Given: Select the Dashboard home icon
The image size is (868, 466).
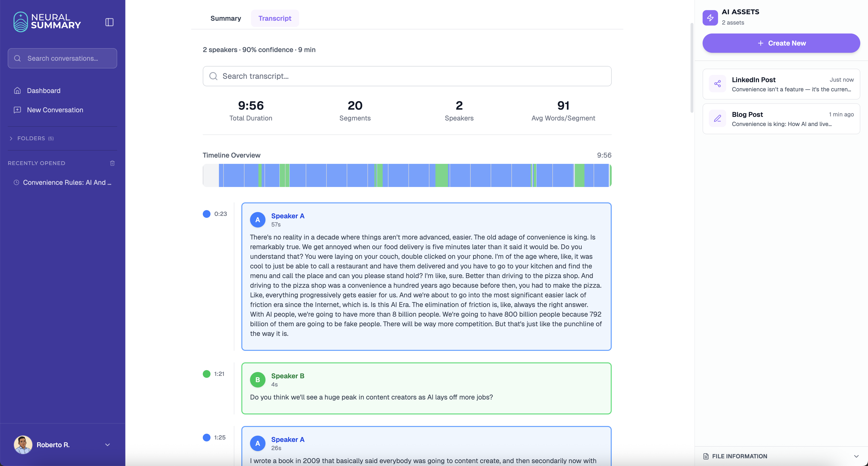Looking at the screenshot, I should click(17, 90).
